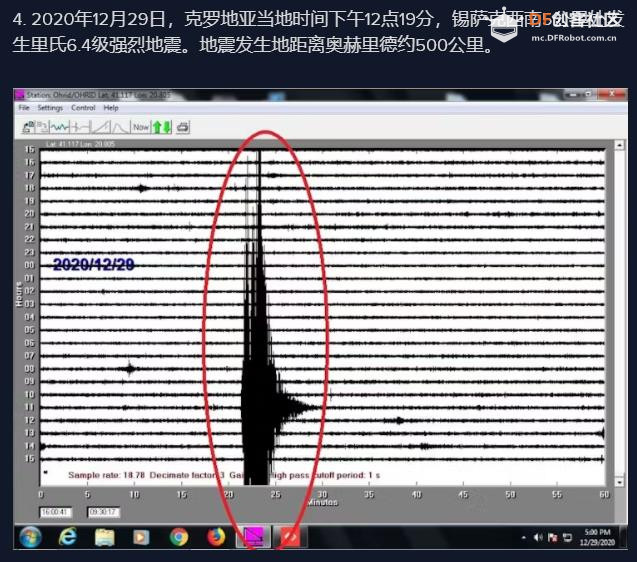Click the bell curve filter icon

click(x=120, y=127)
